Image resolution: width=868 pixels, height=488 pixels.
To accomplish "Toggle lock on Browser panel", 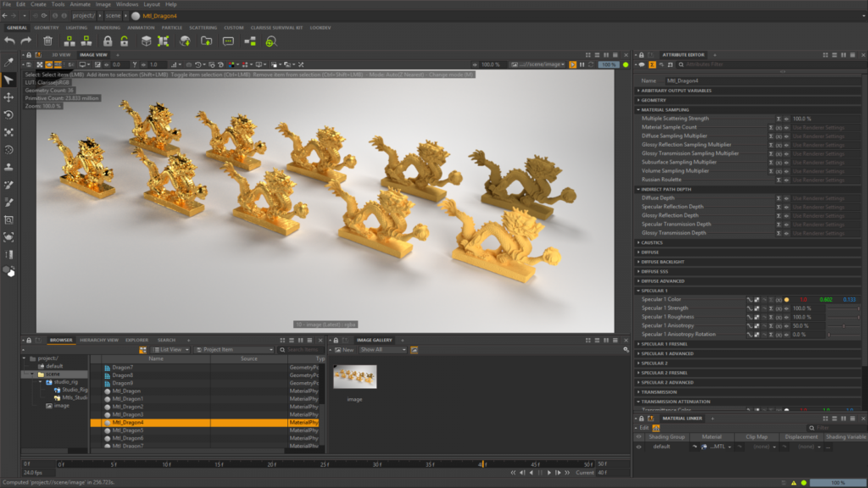I will pyautogui.click(x=29, y=341).
